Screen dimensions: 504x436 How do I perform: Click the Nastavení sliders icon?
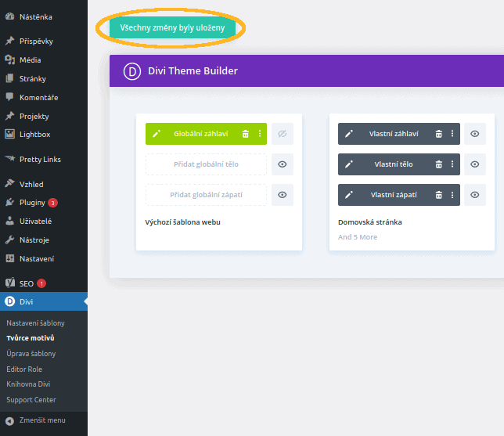[10, 258]
